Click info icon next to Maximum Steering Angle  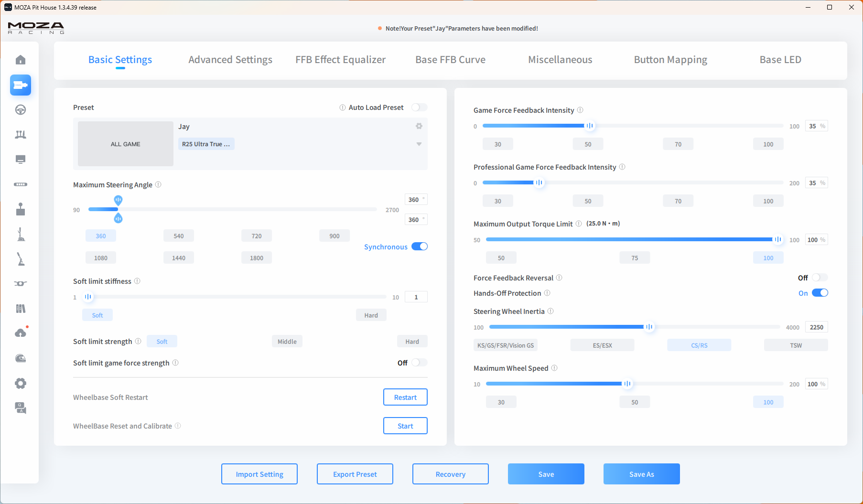pyautogui.click(x=158, y=185)
